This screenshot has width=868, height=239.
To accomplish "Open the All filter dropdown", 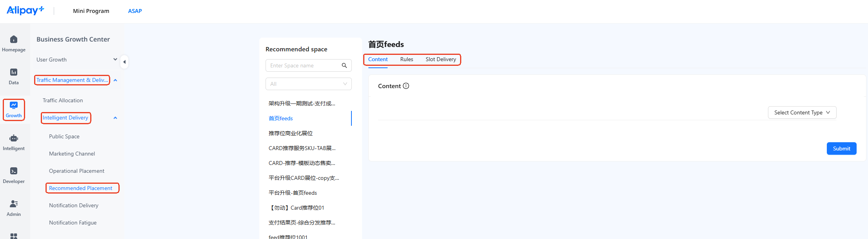I will 309,84.
